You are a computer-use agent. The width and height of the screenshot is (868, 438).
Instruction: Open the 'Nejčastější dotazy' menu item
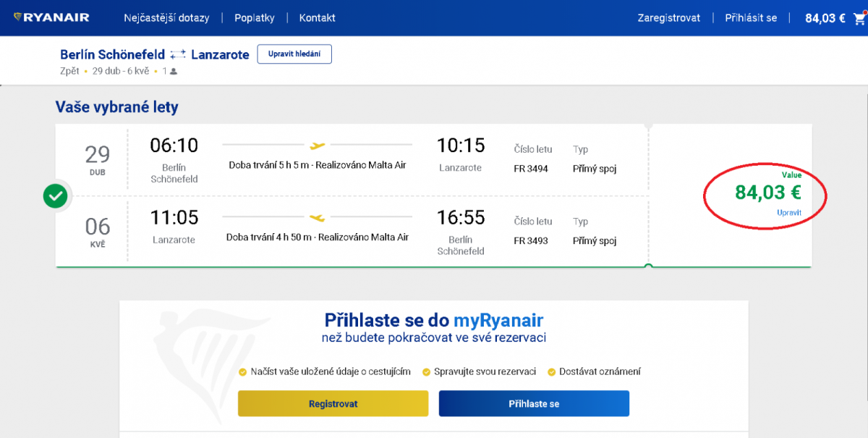click(x=166, y=18)
